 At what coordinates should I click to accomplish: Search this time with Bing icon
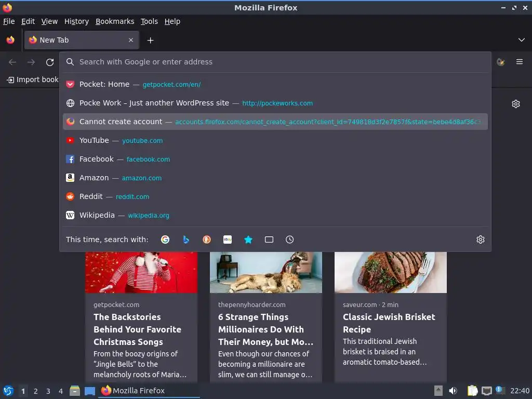186,240
